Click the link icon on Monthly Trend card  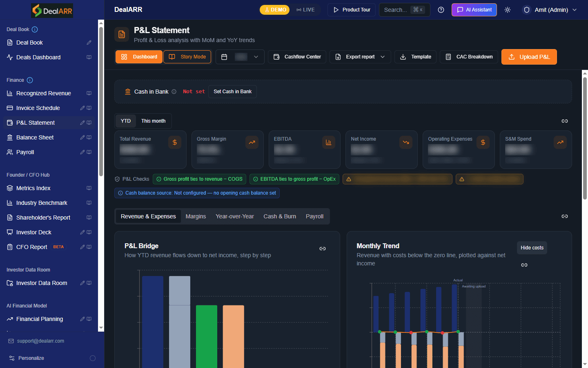(524, 265)
